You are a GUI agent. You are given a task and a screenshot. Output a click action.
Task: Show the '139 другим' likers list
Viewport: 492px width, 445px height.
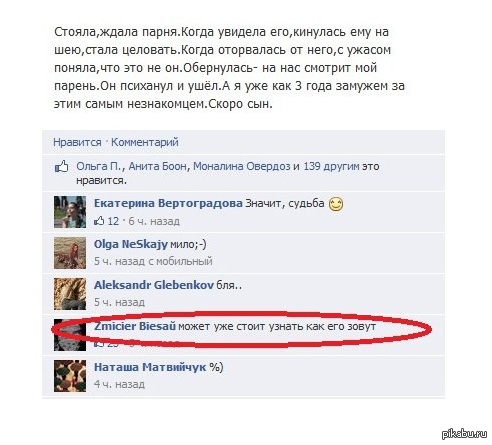click(x=331, y=166)
